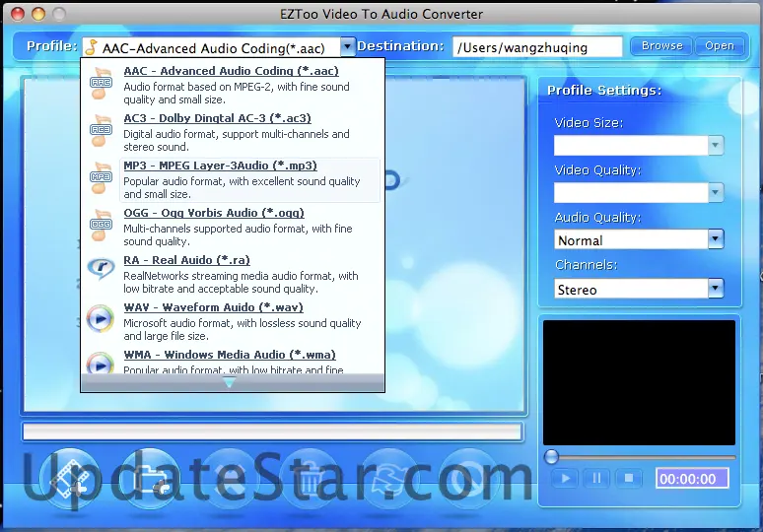Click the Profile combo box text
This screenshot has width=763, height=532.
[x=213, y=48]
